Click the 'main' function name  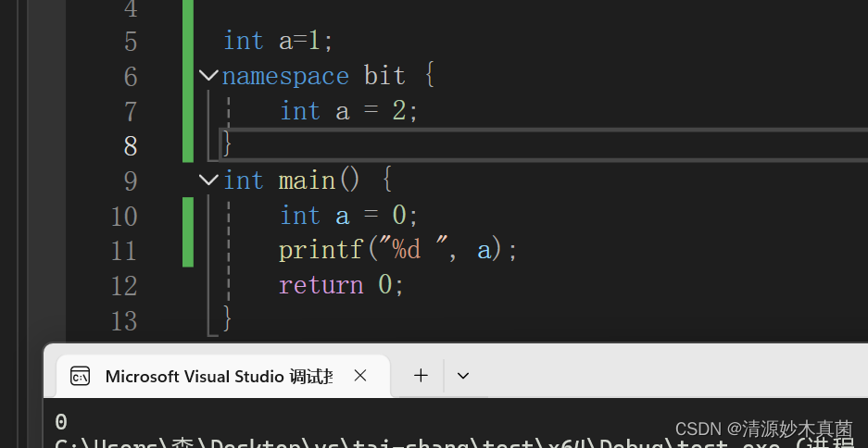click(307, 180)
